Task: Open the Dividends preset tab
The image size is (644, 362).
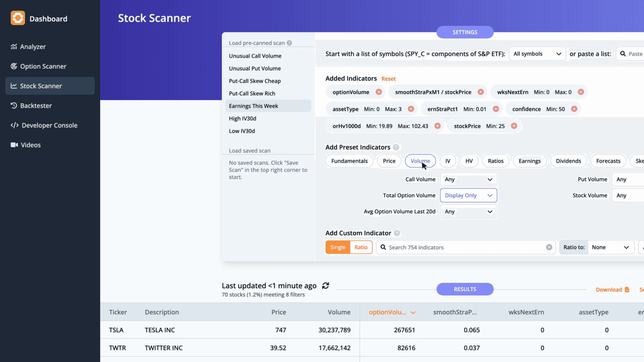Action: [x=568, y=161]
